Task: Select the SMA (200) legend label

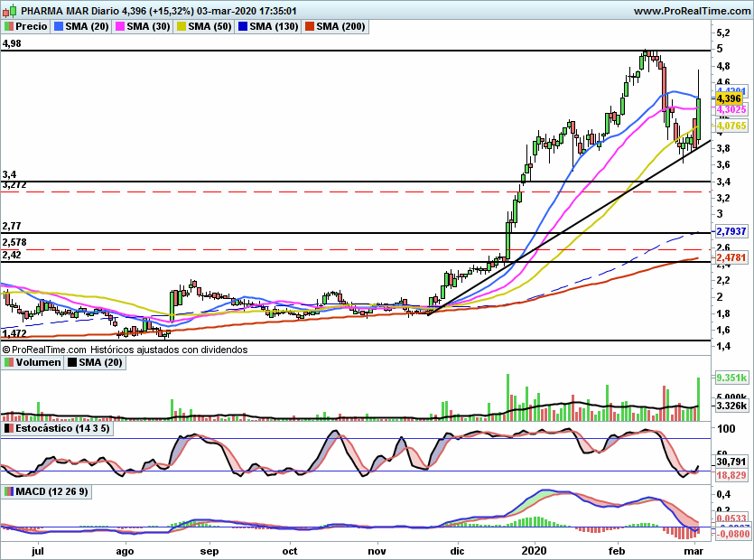Action: tap(340, 27)
